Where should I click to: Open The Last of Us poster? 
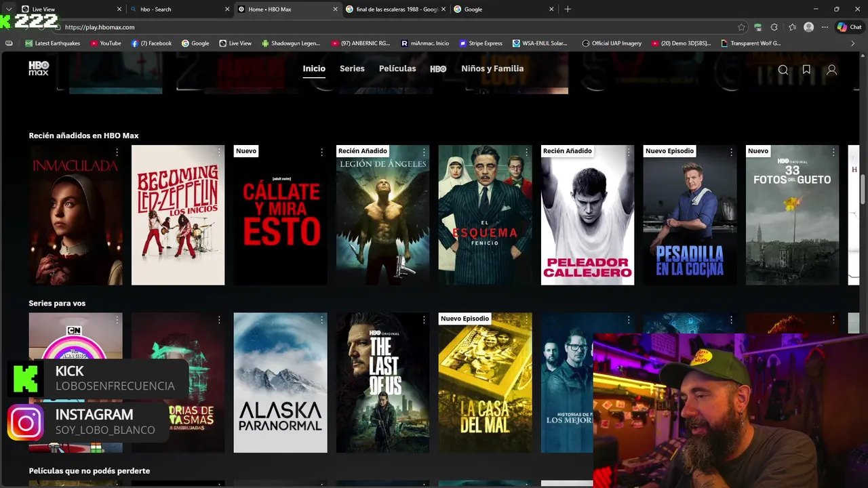[382, 382]
